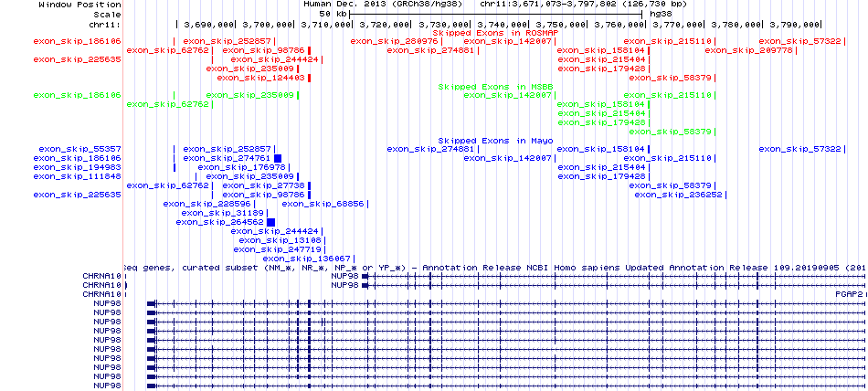This screenshot has height=391, width=868.
Task: Open the Skipped Exons in Mayo track title
Action: tap(496, 141)
